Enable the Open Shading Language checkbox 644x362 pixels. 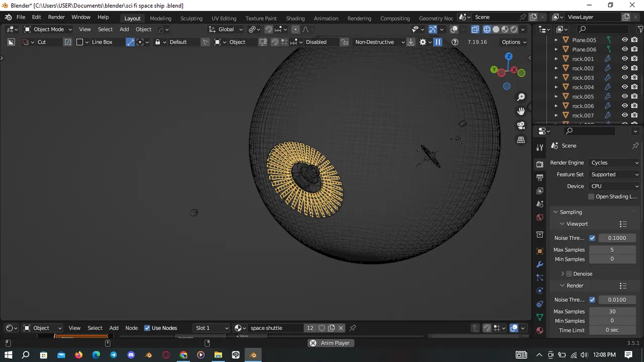pyautogui.click(x=591, y=197)
